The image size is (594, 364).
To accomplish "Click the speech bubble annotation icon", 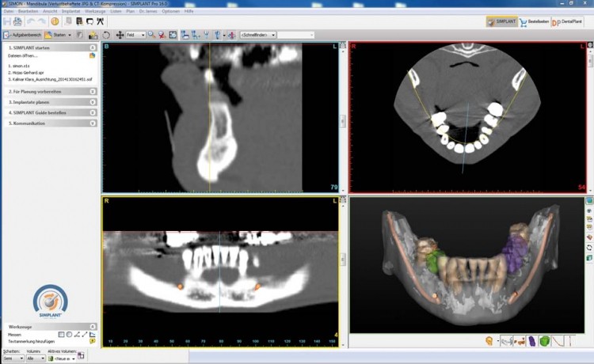I will [x=89, y=21].
